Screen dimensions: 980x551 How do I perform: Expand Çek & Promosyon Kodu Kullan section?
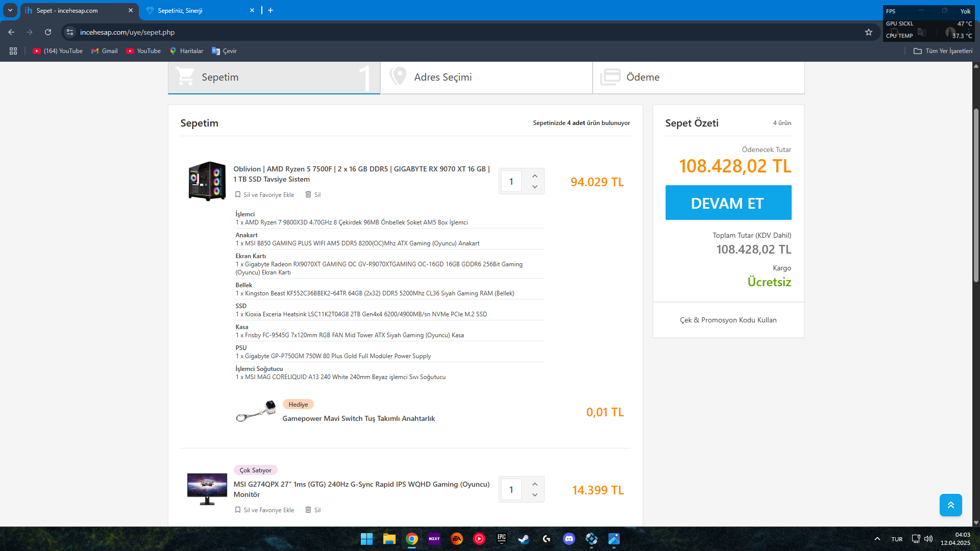pyautogui.click(x=728, y=320)
